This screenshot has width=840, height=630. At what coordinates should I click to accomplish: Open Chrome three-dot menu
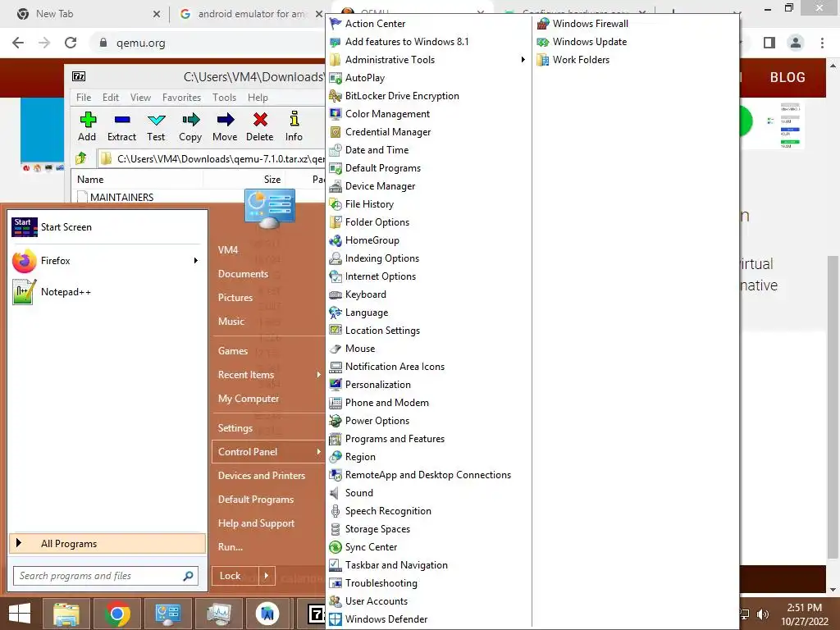click(x=822, y=43)
